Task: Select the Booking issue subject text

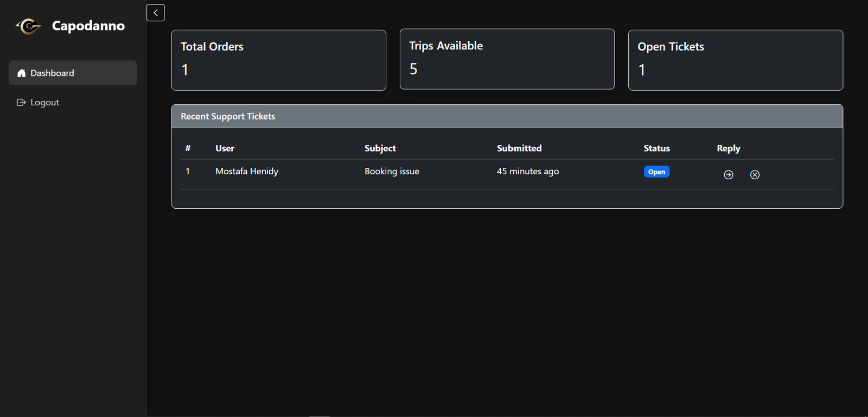Action: pyautogui.click(x=392, y=171)
